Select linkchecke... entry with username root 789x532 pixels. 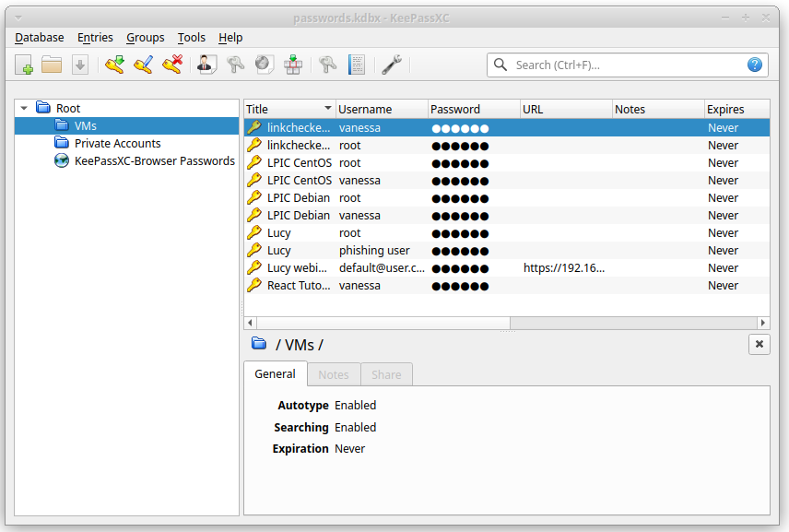(x=507, y=146)
